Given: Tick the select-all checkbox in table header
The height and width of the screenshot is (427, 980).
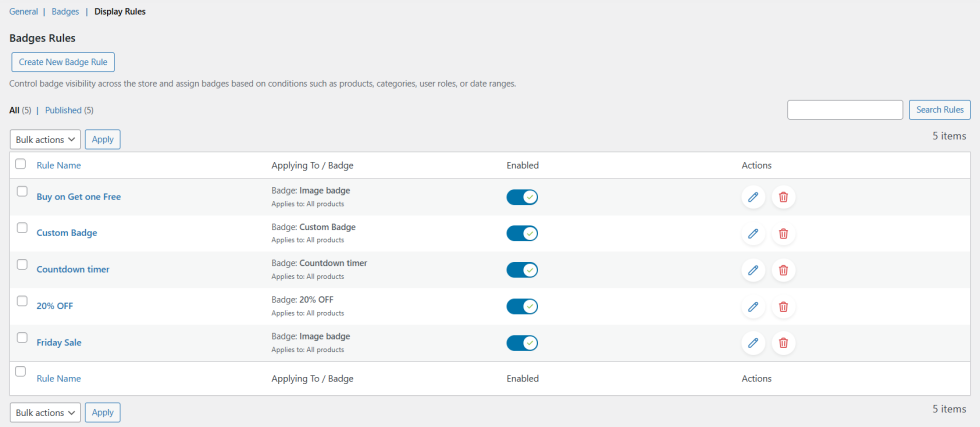Looking at the screenshot, I should point(21,164).
